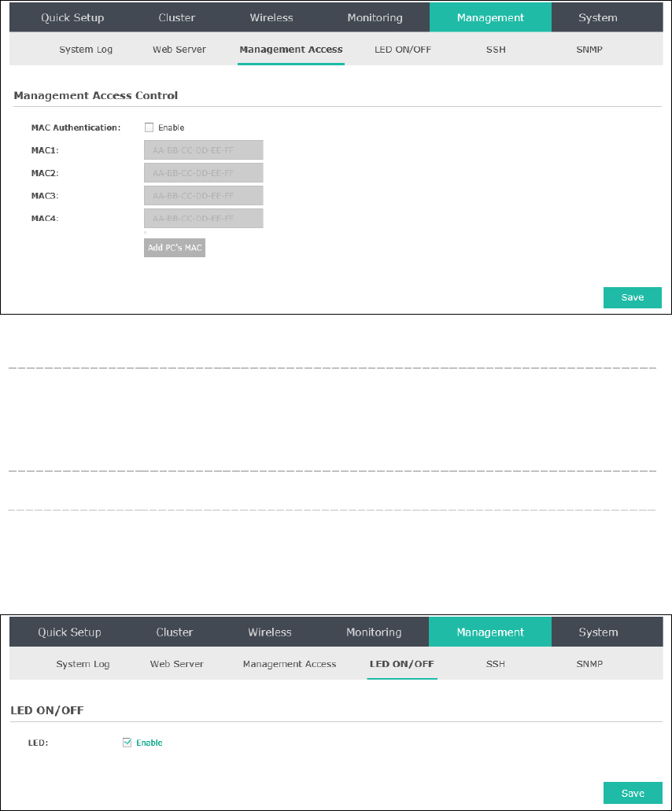
Task: Select Management tab in lower panel
Action: click(490, 632)
